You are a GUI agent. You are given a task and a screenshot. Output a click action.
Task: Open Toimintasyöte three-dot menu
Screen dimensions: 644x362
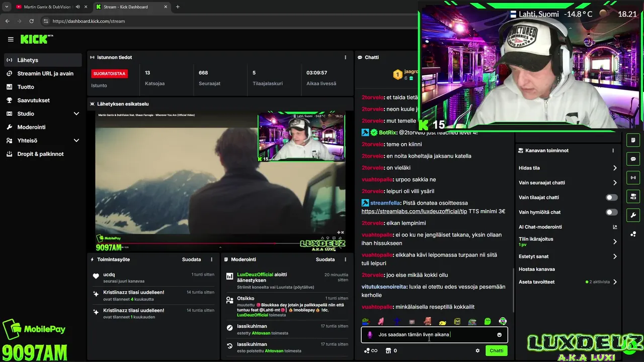point(211,259)
